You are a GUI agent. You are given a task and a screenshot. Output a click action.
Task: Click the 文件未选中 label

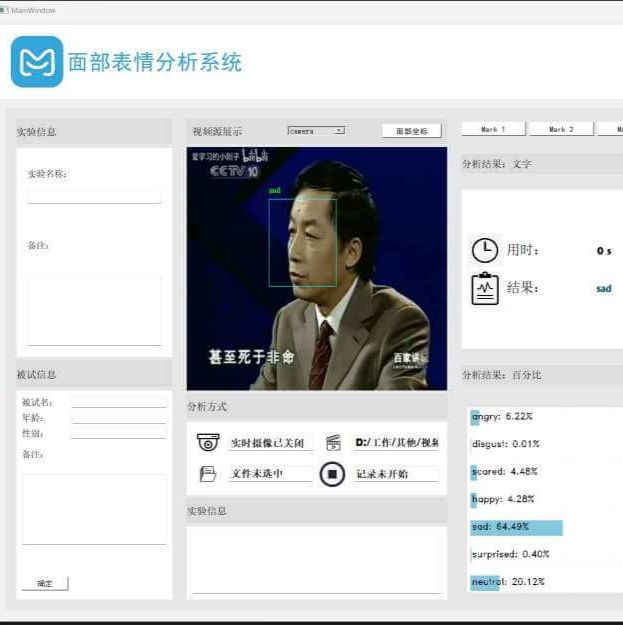tap(257, 474)
